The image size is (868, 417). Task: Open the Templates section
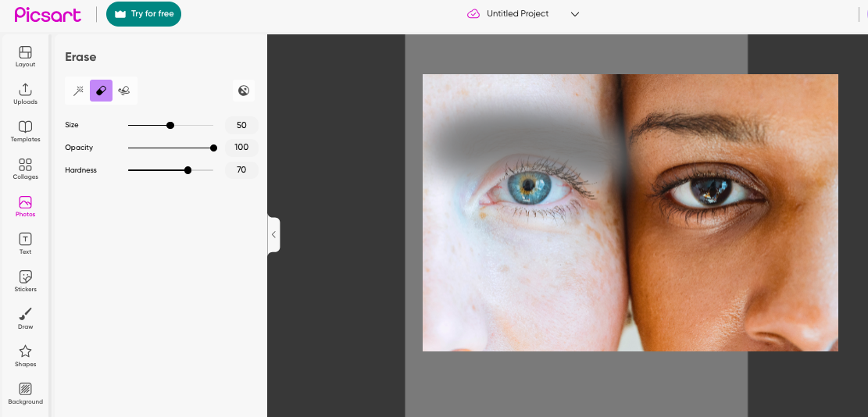(26, 132)
